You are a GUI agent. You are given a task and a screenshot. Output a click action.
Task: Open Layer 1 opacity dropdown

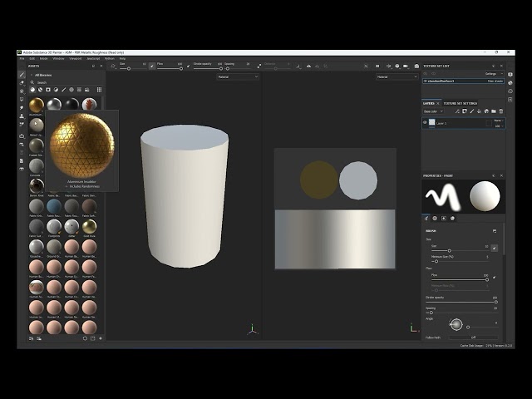[x=499, y=126]
